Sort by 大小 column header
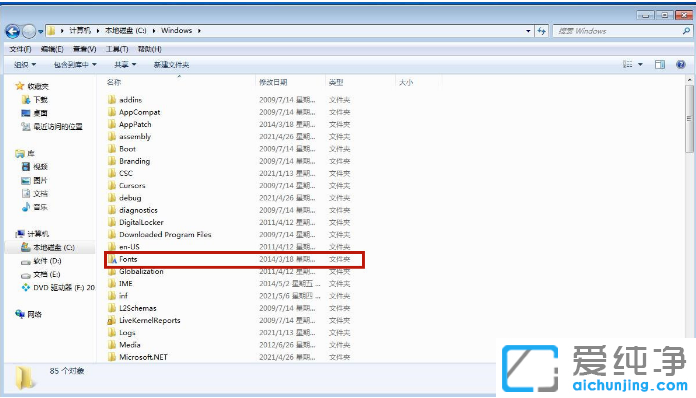The width and height of the screenshot is (696, 398). click(x=406, y=82)
